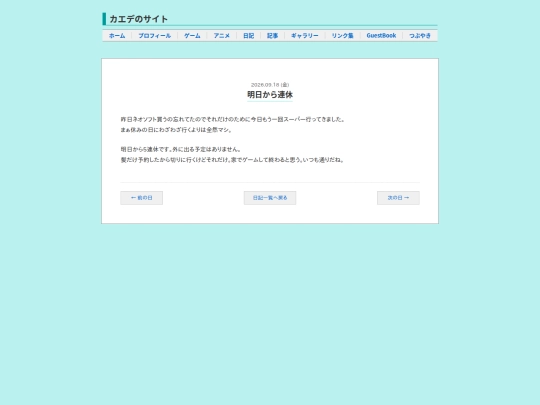Viewport: 540px width, 405px height.
Task: Select the リンク集 menu item
Action: [342, 36]
